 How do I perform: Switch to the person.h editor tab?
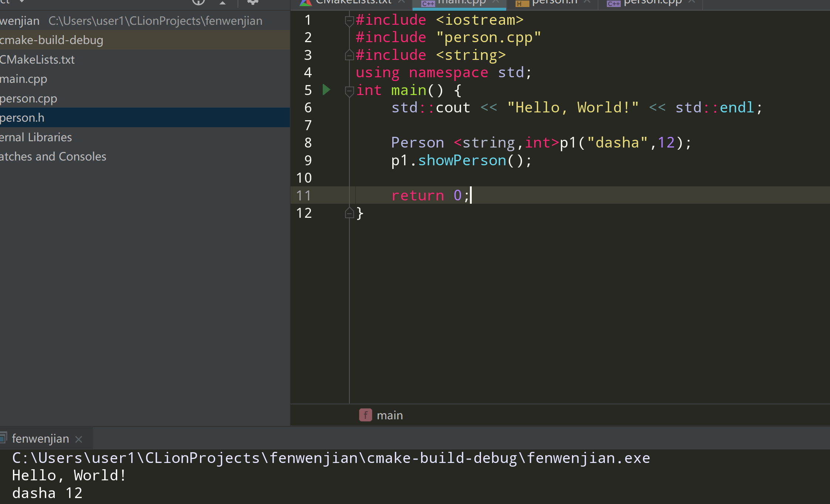coord(554,2)
